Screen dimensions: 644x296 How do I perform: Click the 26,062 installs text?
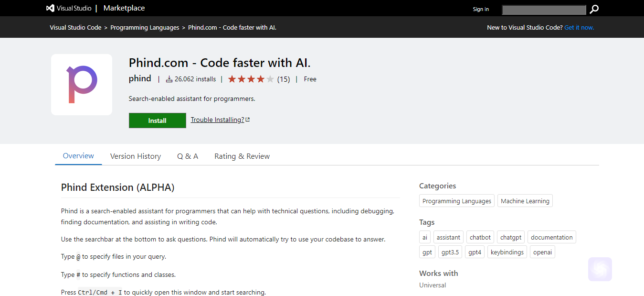[x=195, y=79]
